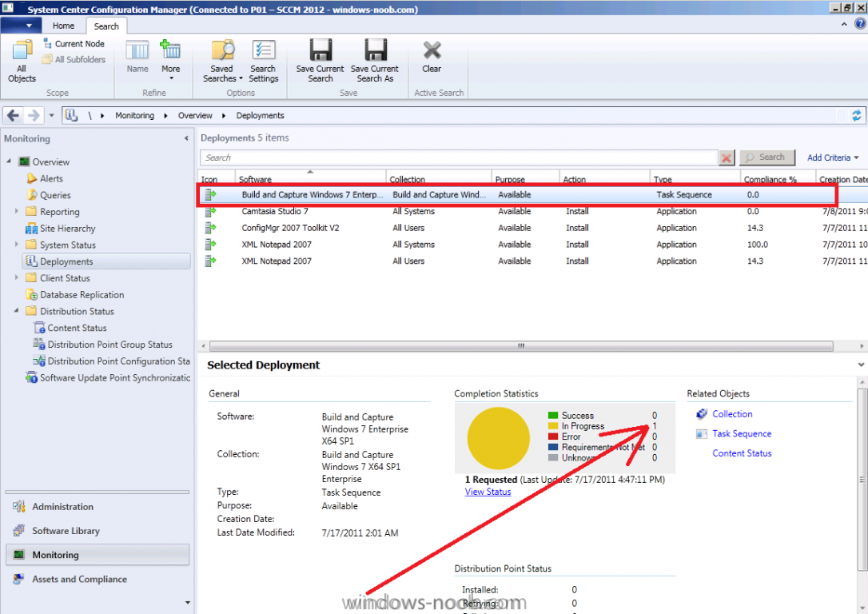The height and width of the screenshot is (614, 868).
Task: Select the Camtasia Studio 7 deployment row
Action: click(x=532, y=212)
